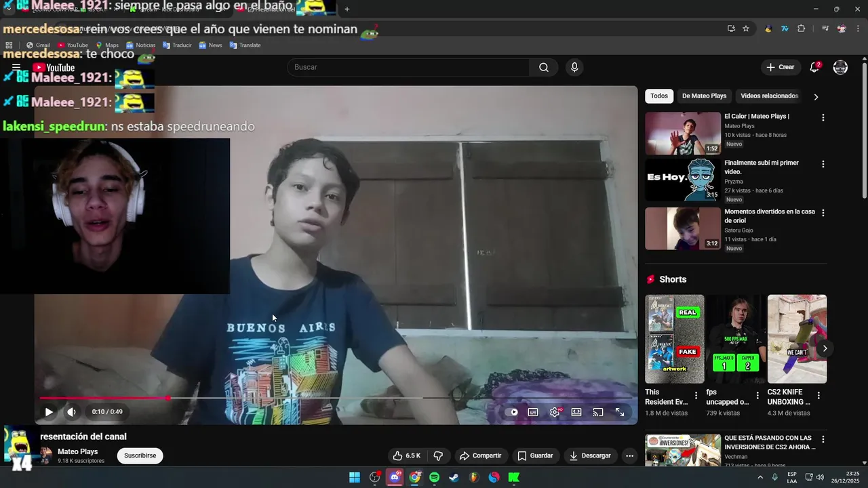This screenshot has height=488, width=868.
Task: Open the Maps bookmark
Action: 107,45
